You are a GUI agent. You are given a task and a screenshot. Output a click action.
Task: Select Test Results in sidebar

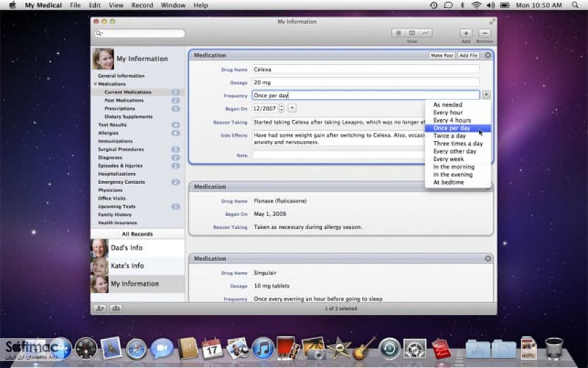pos(112,125)
